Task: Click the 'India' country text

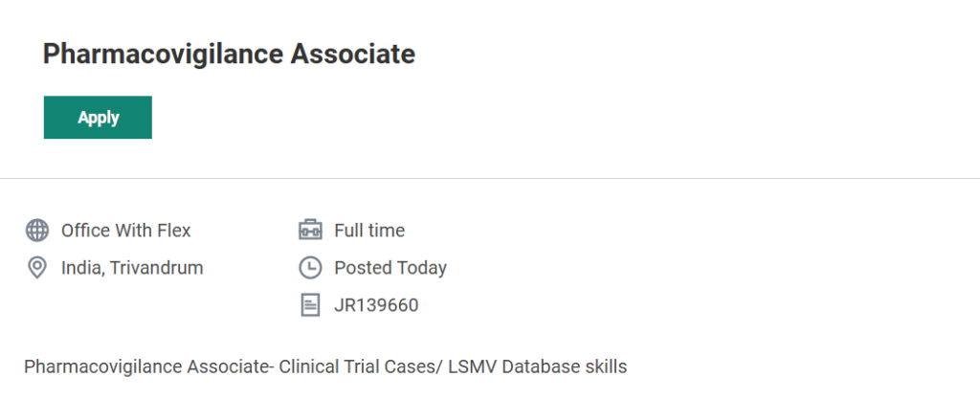Action: (x=80, y=268)
